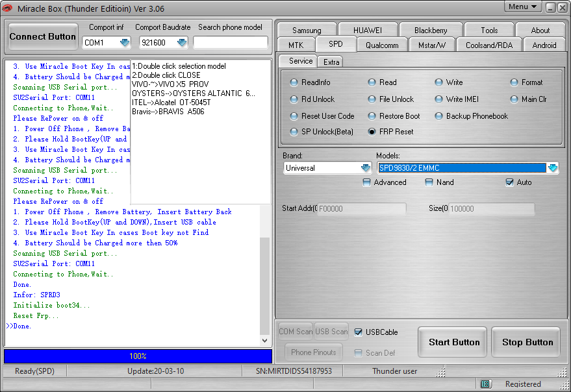This screenshot has width=571, height=392.
Task: Select model entry BRAVIS A506
Action: tap(168, 112)
